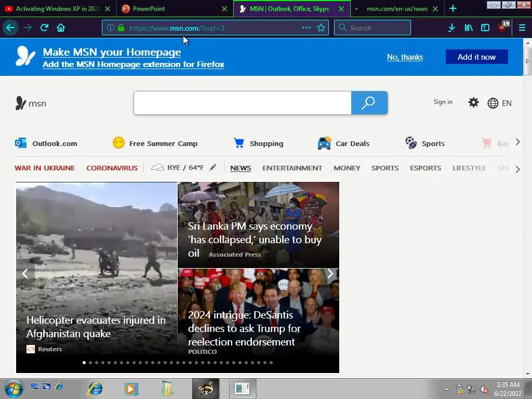532x399 pixels.
Task: Open CORONAVIRUS topic
Action: [112, 168]
